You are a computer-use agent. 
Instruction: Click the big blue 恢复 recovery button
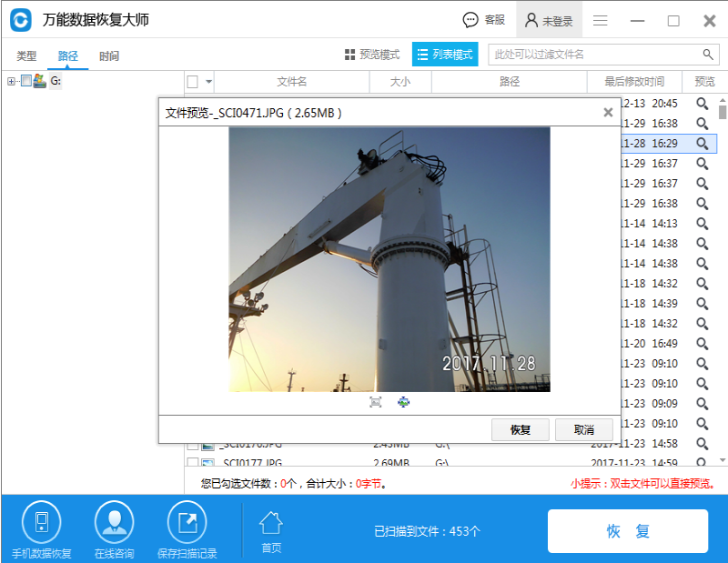click(x=628, y=530)
